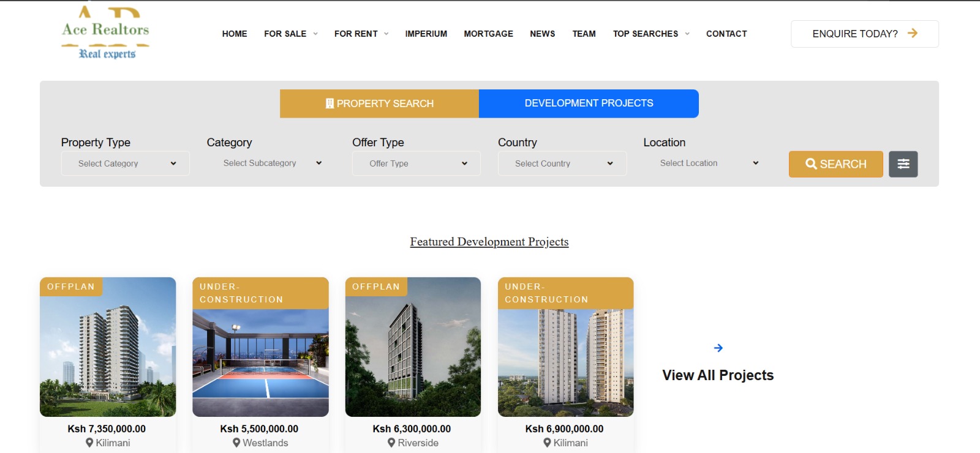Go to the Home menu item
This screenshot has width=980, height=453.
[x=235, y=34]
